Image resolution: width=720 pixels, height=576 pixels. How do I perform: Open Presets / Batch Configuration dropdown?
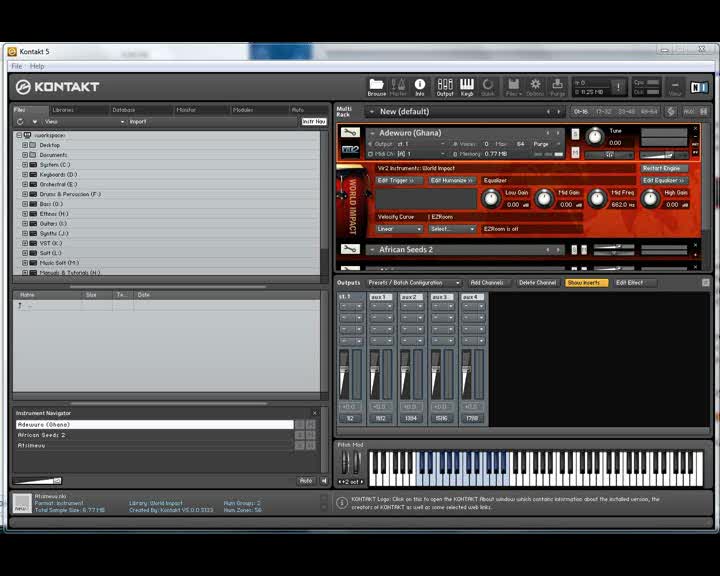click(x=414, y=283)
